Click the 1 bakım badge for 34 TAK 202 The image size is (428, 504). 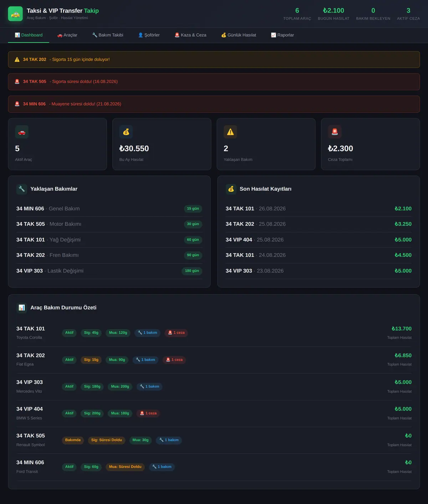(146, 360)
